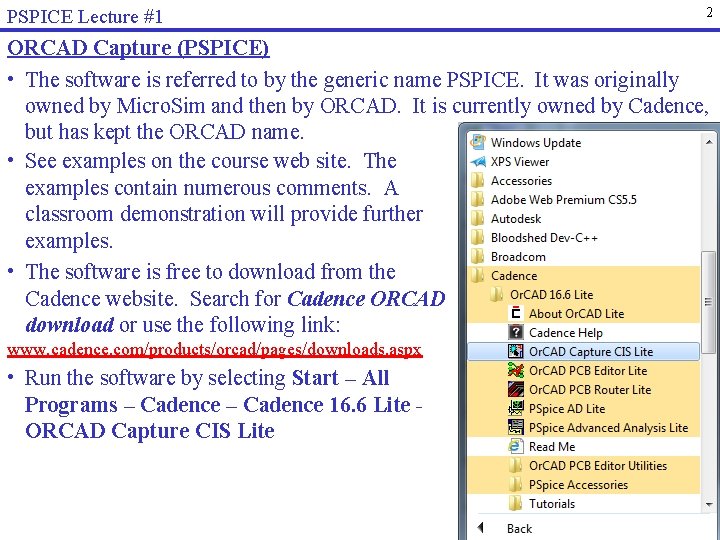Expand the PSpice Accessories group
The image size is (720, 540).
[584, 484]
